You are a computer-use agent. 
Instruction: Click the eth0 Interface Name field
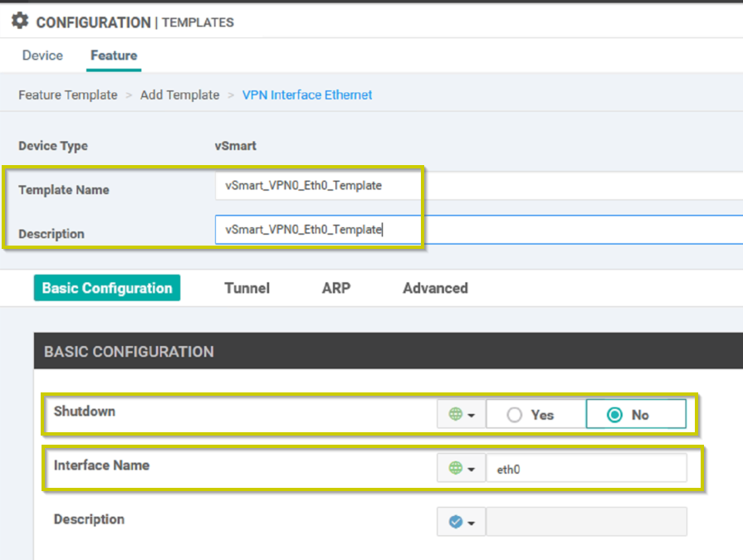click(x=586, y=469)
